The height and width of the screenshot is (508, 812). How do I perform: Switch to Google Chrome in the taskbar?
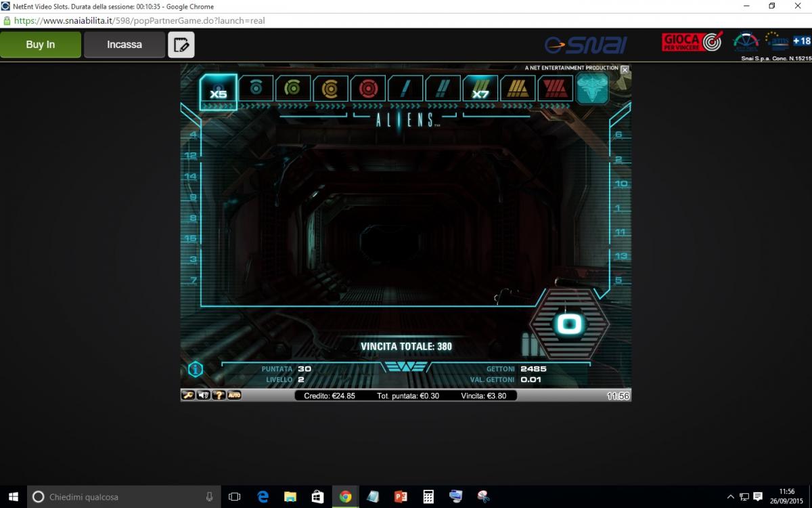(346, 496)
